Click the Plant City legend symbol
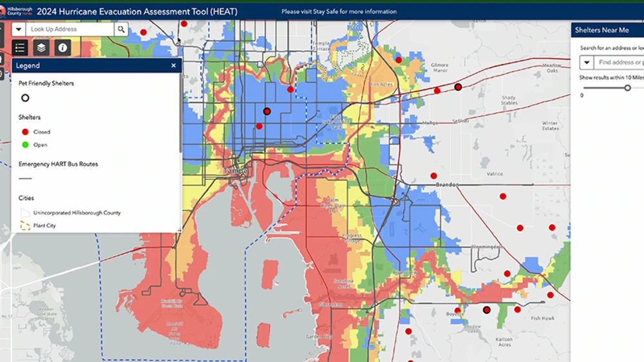This screenshot has height=362, width=644. (x=25, y=225)
